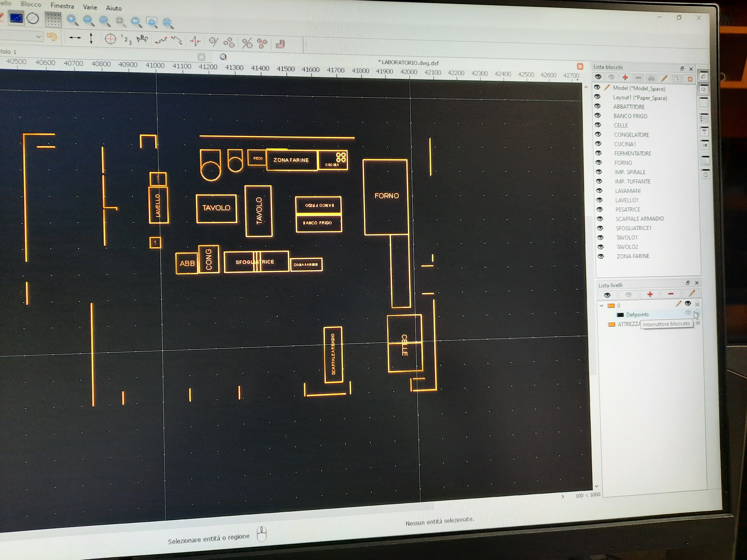
Task: Select the Defpoints layer
Action: pyautogui.click(x=637, y=315)
